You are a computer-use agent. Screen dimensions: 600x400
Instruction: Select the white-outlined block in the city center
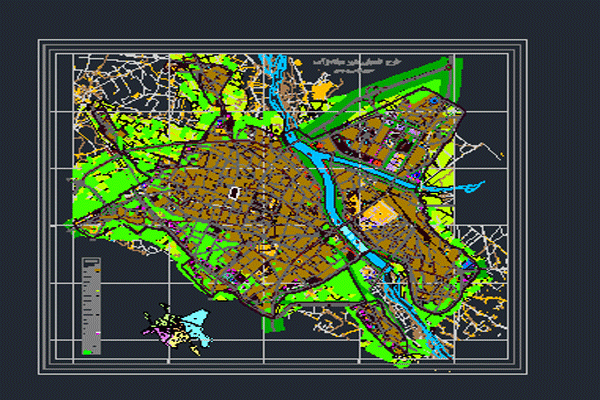[x=234, y=193]
